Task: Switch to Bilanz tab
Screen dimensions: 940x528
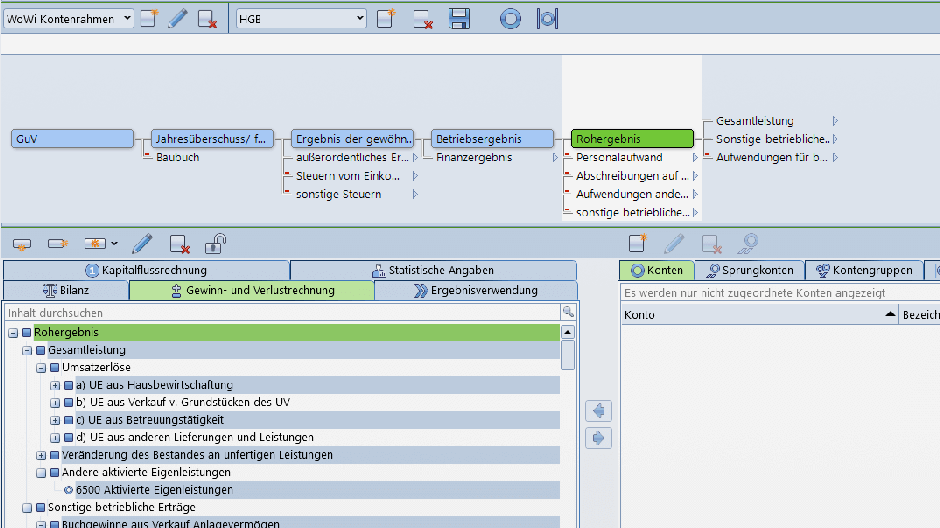Action: [x=66, y=291]
